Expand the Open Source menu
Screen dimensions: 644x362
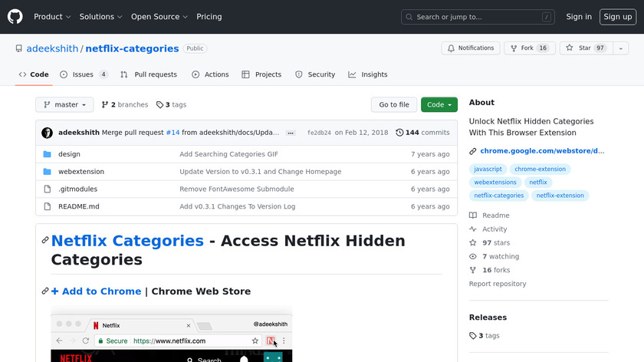[159, 17]
